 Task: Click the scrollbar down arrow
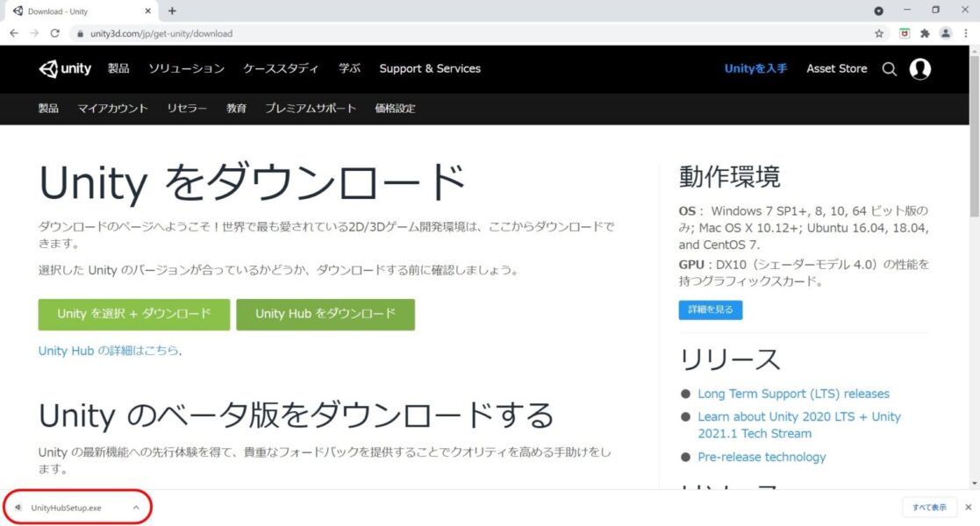[975, 484]
